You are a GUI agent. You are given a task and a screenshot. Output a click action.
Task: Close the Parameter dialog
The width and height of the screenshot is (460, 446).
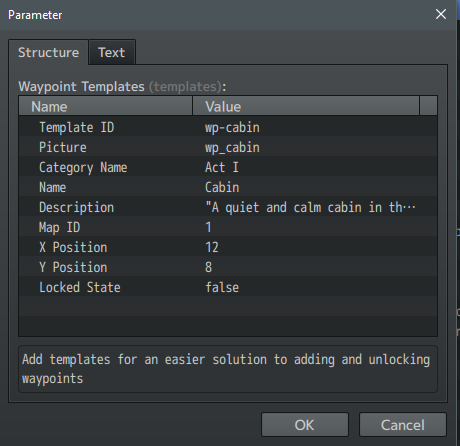tap(441, 14)
